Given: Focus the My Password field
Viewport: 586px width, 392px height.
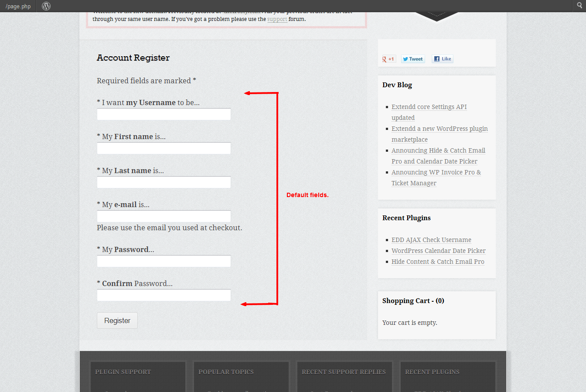Looking at the screenshot, I should pyautogui.click(x=164, y=261).
